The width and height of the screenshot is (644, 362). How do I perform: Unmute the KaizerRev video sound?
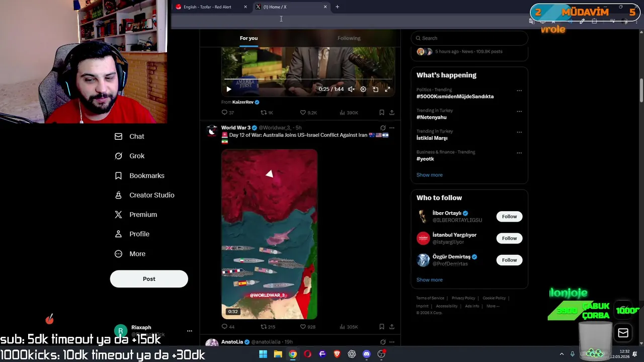pos(351,89)
